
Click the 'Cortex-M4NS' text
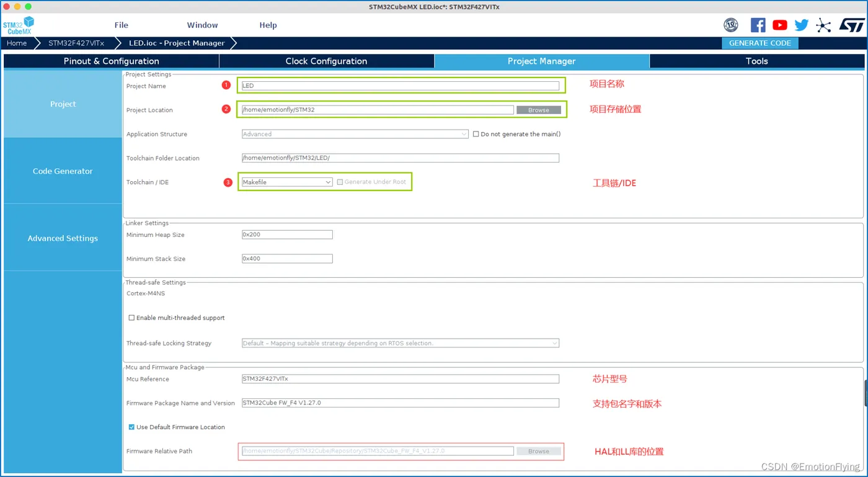(144, 293)
